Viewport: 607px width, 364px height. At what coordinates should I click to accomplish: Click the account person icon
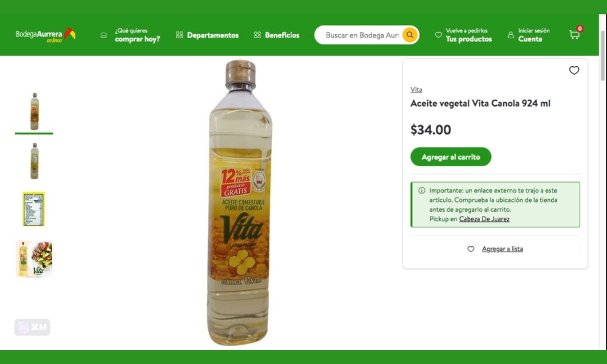pyautogui.click(x=510, y=35)
